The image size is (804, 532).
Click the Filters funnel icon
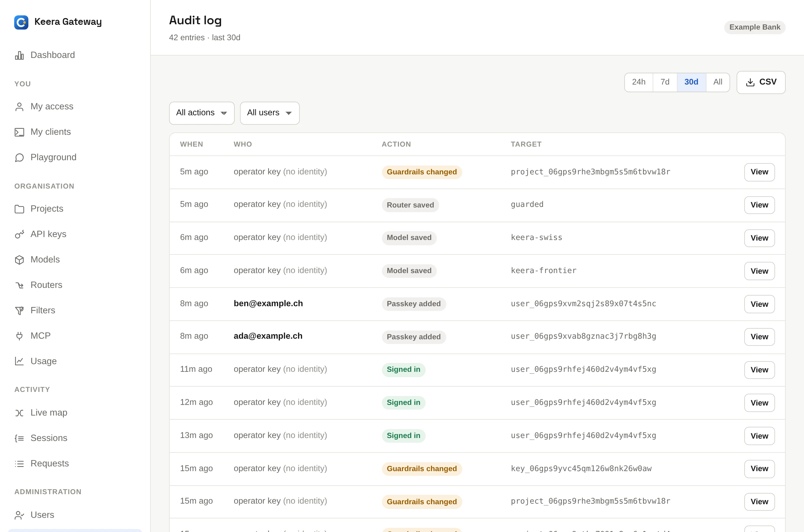19,310
